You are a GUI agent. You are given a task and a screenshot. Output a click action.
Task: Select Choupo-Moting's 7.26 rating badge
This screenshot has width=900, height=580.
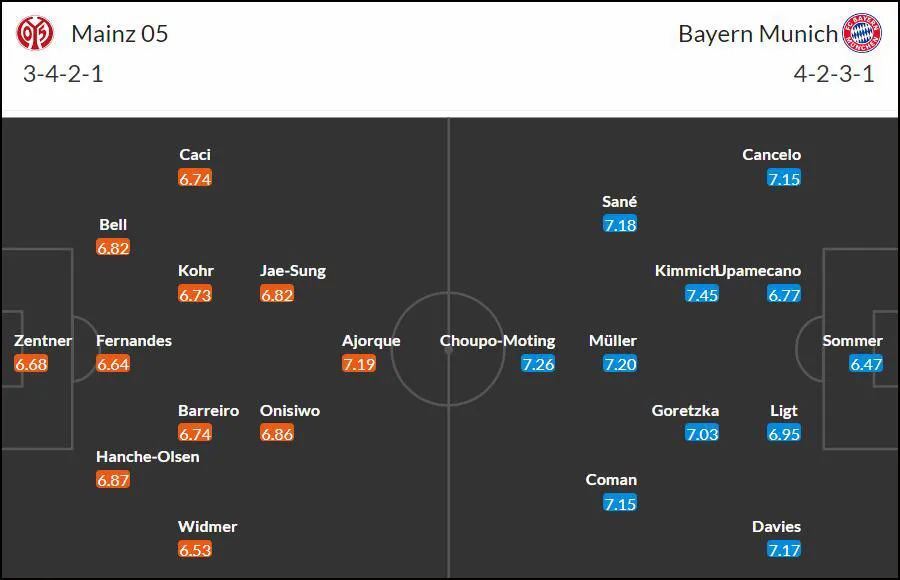[x=538, y=364]
